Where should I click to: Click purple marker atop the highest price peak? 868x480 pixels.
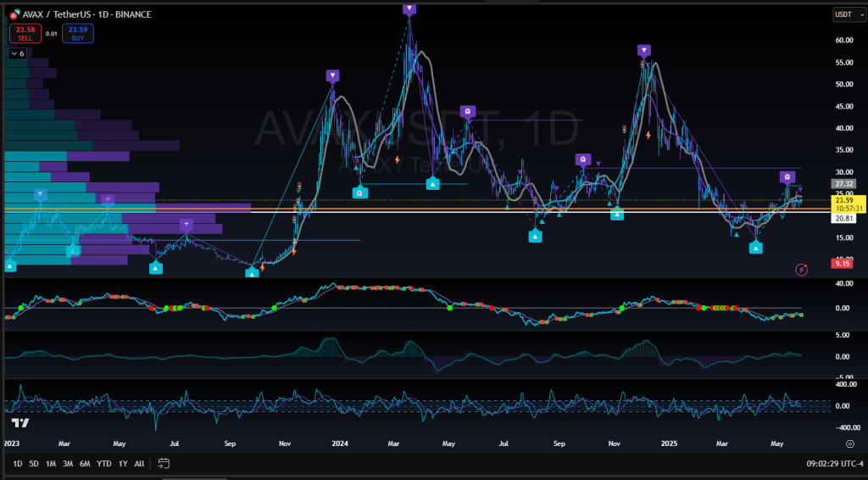tap(409, 8)
